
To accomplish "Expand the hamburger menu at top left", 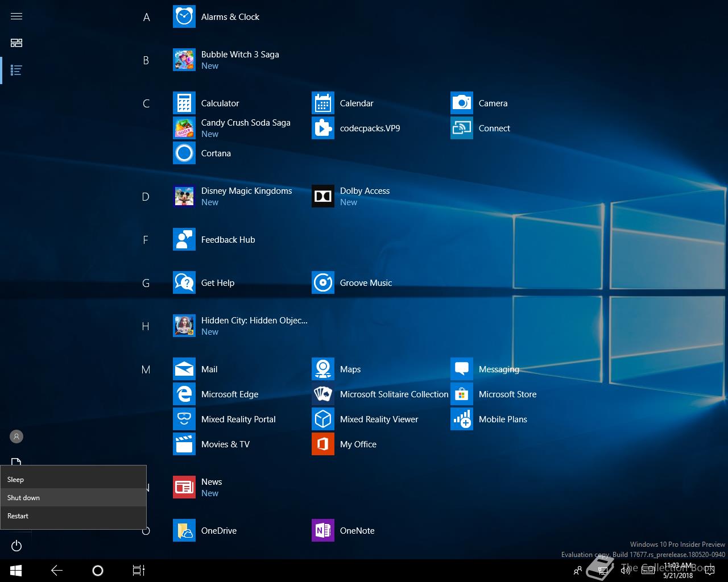I will 16,16.
